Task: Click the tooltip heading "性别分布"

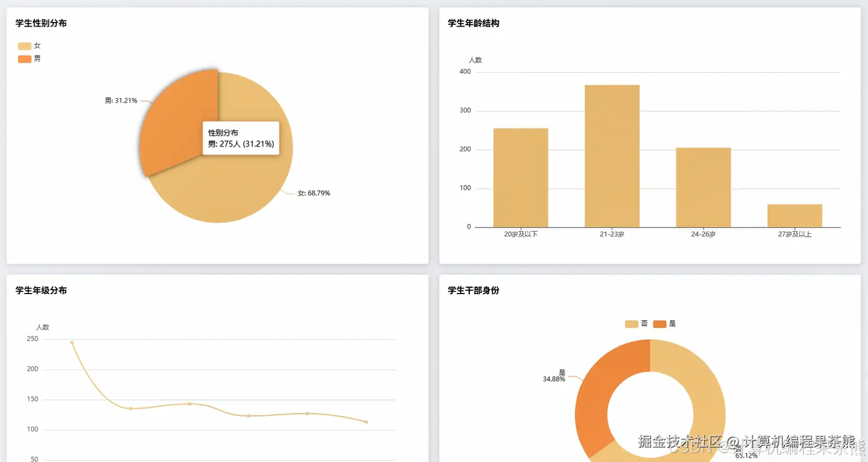Action: pos(223,133)
